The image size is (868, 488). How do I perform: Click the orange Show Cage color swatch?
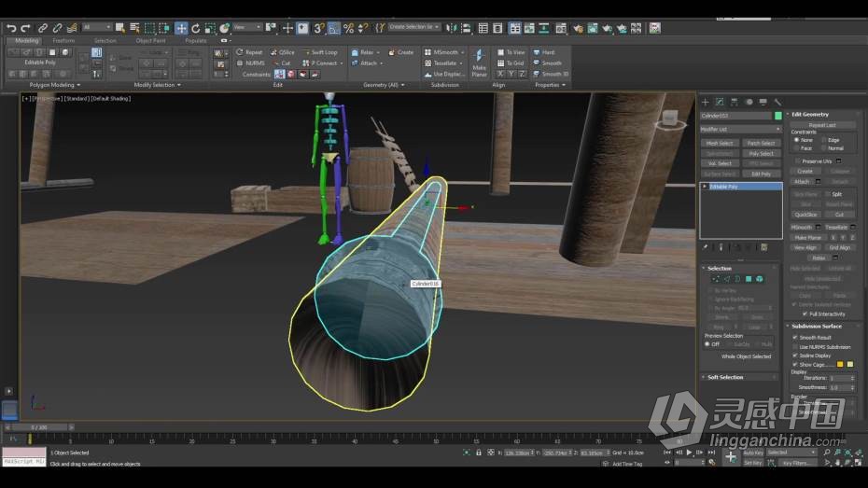pos(840,364)
